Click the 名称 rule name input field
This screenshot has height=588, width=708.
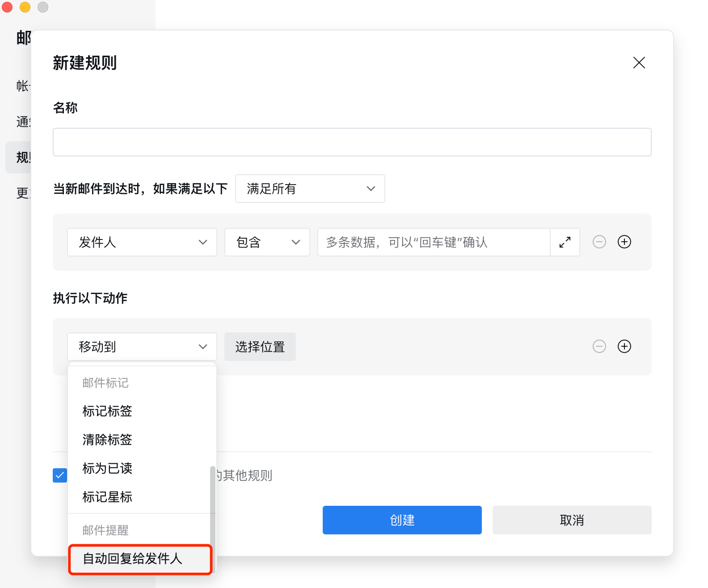click(x=352, y=142)
